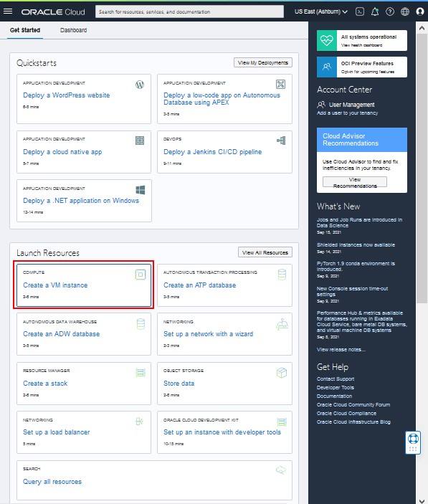Click the Windows logo icon
This screenshot has width=428, height=504.
pos(140,190)
